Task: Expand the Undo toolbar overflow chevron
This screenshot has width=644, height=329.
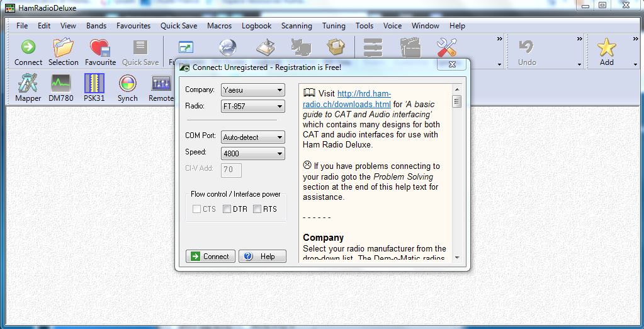Action: 580,39
